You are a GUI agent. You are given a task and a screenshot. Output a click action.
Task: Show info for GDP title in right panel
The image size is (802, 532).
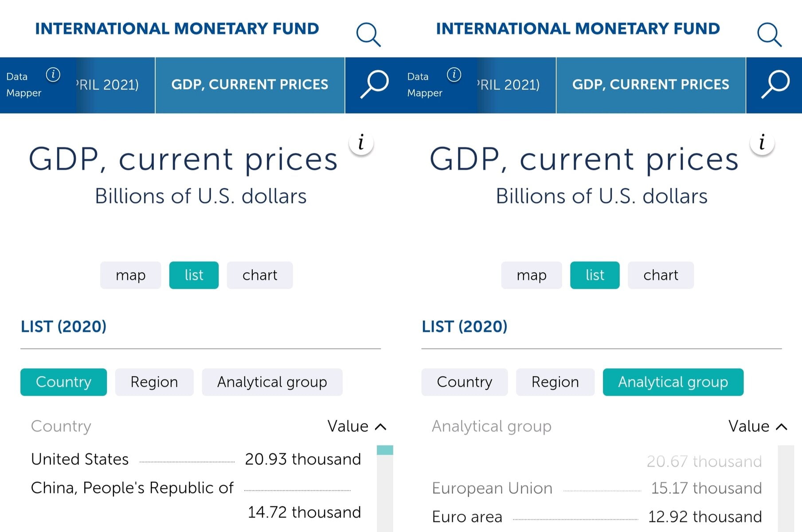pyautogui.click(x=762, y=143)
